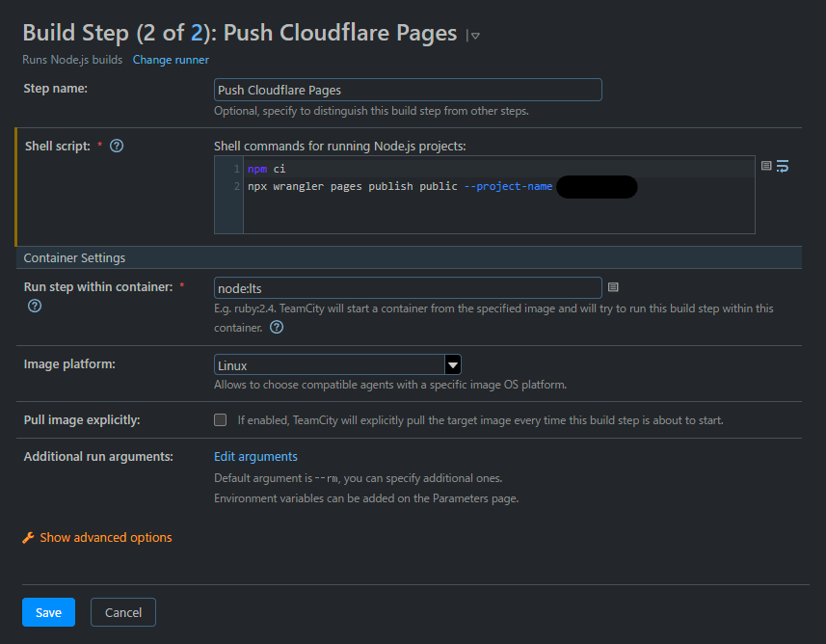Click the help icon under Run step within container
The image size is (826, 644).
coord(34,306)
